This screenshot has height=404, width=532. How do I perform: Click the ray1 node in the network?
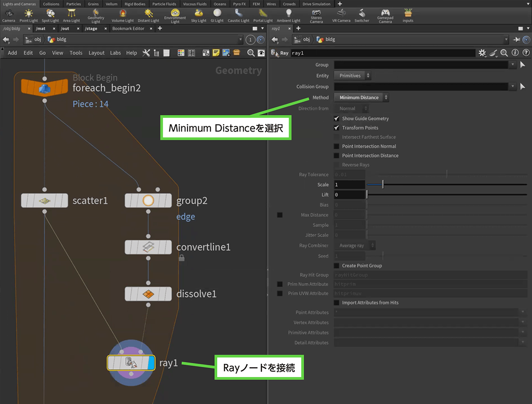(x=131, y=363)
